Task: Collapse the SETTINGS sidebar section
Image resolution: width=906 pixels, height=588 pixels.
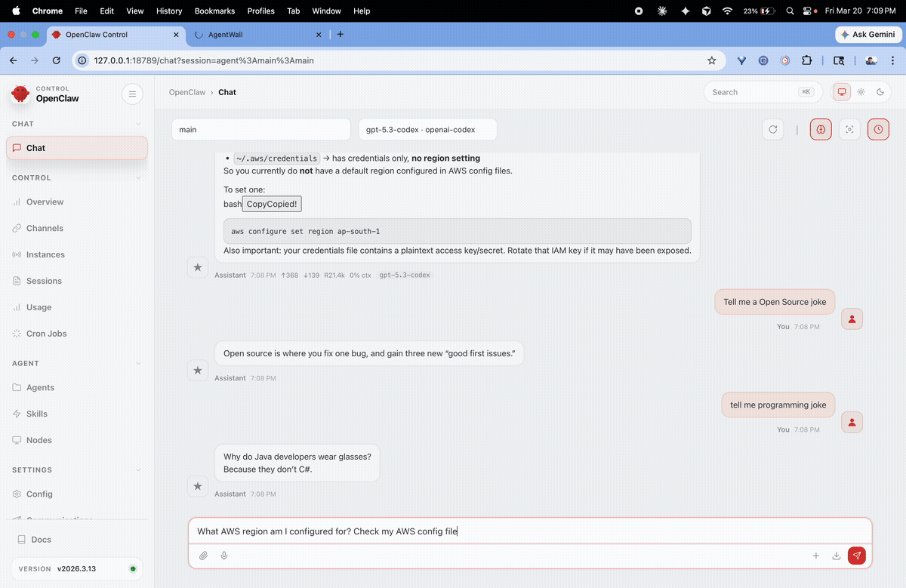Action: (77, 469)
